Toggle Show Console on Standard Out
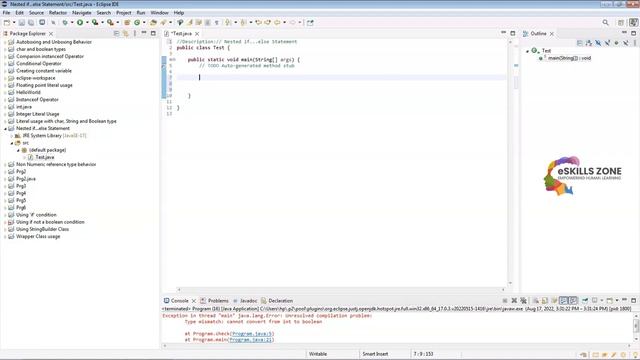 (564, 300)
